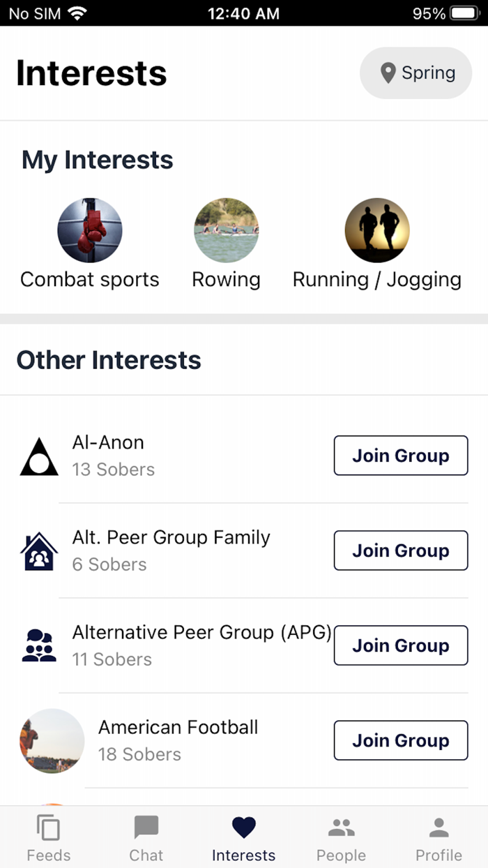Open the Profile person icon
488x868 pixels.
439,827
